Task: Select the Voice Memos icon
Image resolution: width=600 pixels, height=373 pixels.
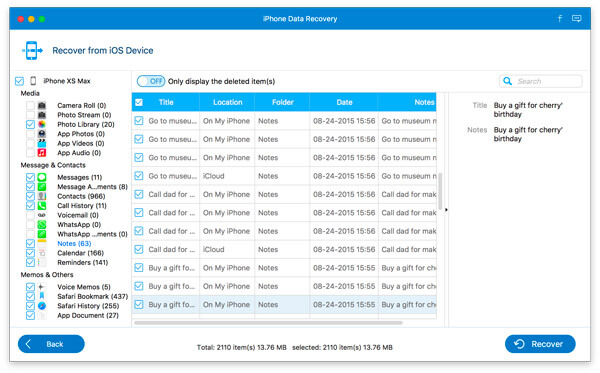Action: pyautogui.click(x=42, y=287)
